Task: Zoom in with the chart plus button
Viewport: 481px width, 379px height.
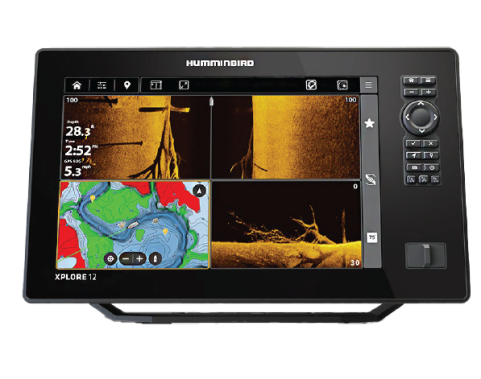Action: tap(139, 258)
